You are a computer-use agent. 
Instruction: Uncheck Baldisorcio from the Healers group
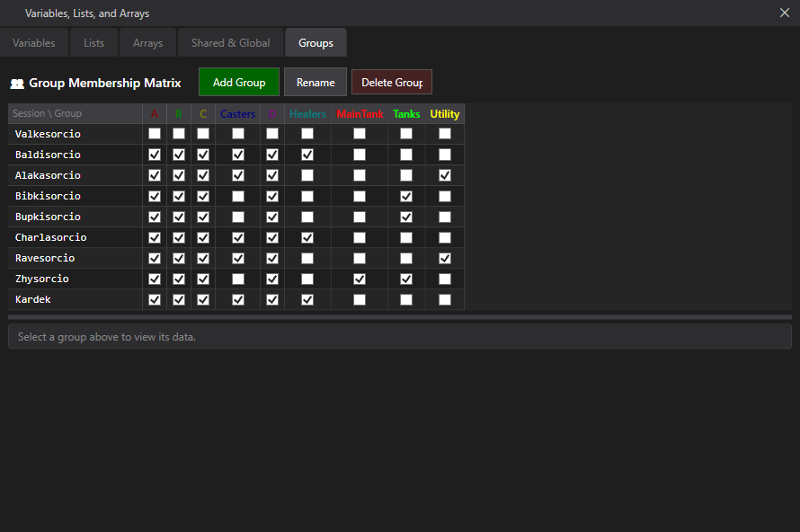point(307,155)
